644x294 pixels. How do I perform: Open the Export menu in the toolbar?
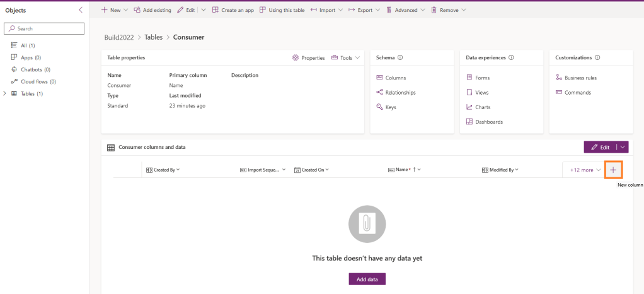364,10
